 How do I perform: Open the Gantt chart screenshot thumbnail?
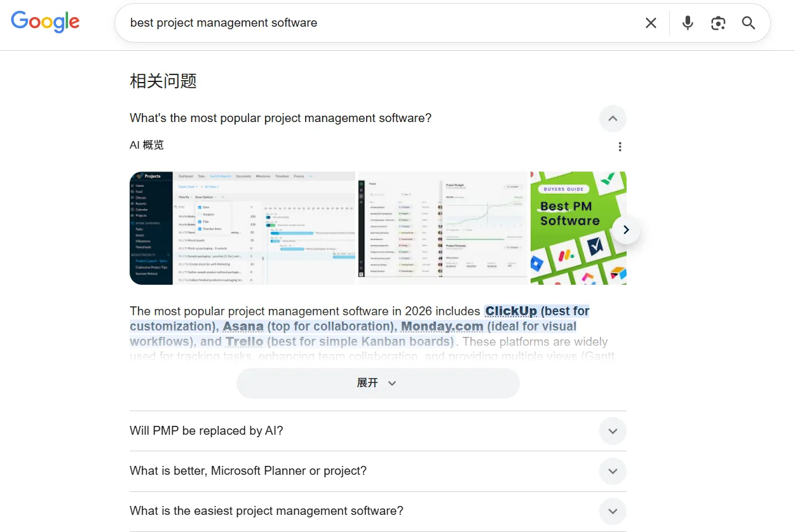242,228
